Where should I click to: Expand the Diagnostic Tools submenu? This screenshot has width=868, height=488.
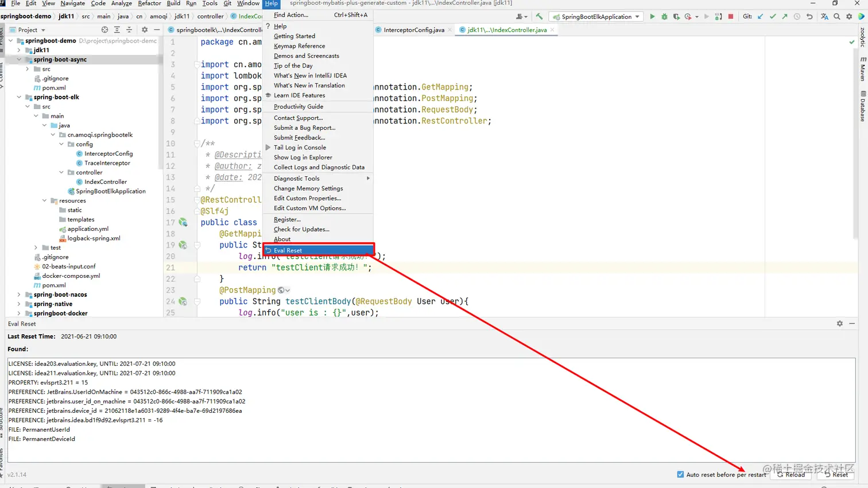(318, 179)
